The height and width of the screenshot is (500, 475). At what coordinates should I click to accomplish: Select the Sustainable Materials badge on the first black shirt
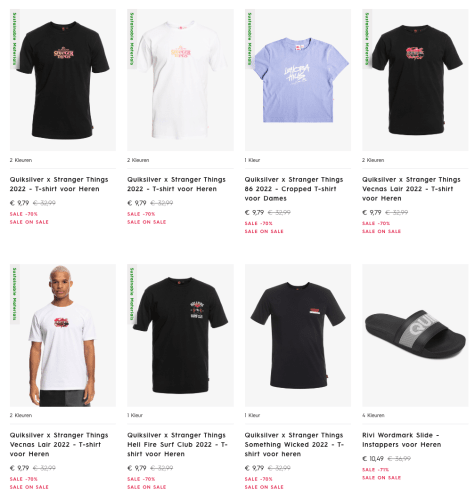click(15, 39)
